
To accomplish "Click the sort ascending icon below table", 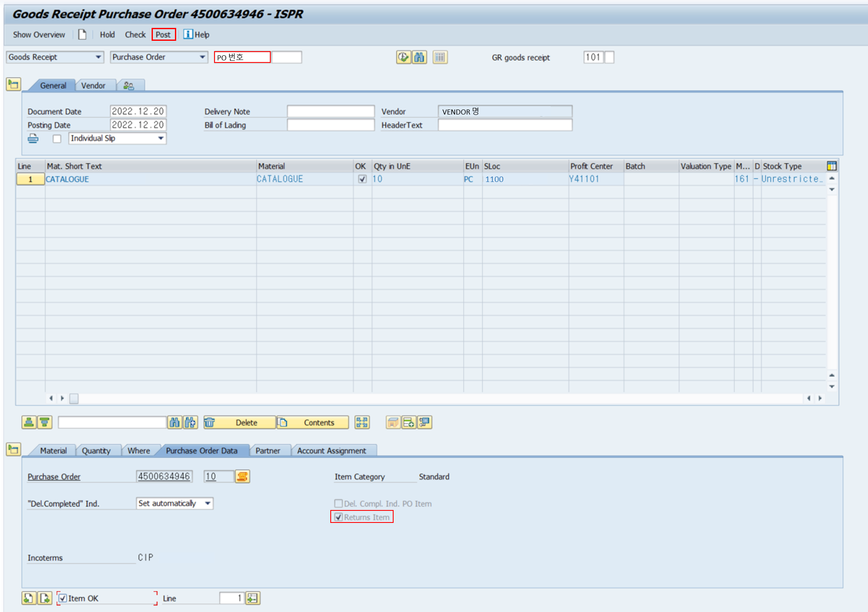I will tap(29, 423).
